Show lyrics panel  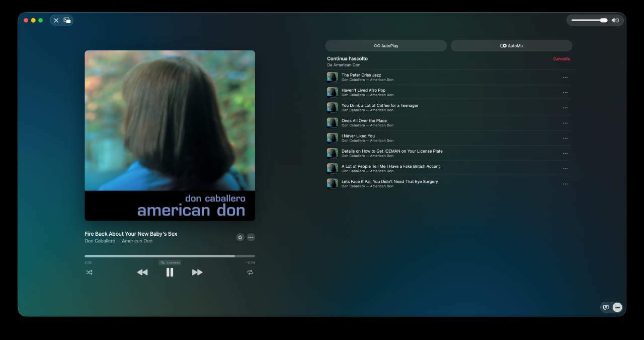tap(606, 307)
